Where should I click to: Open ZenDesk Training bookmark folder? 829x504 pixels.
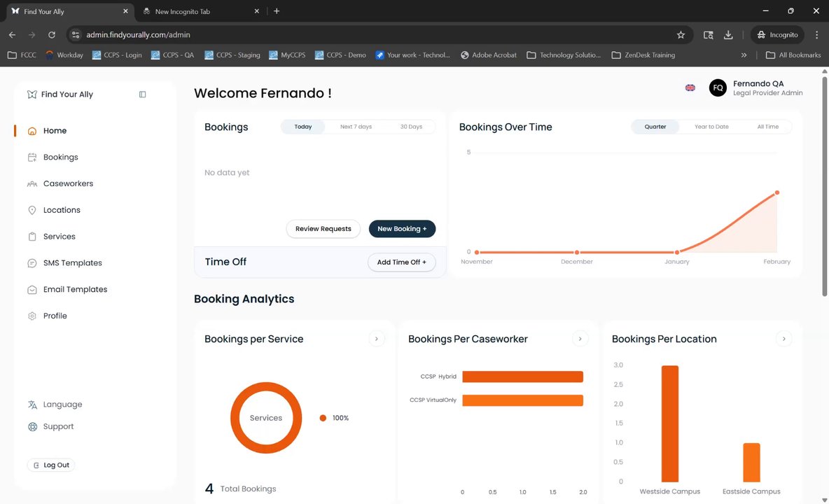643,55
